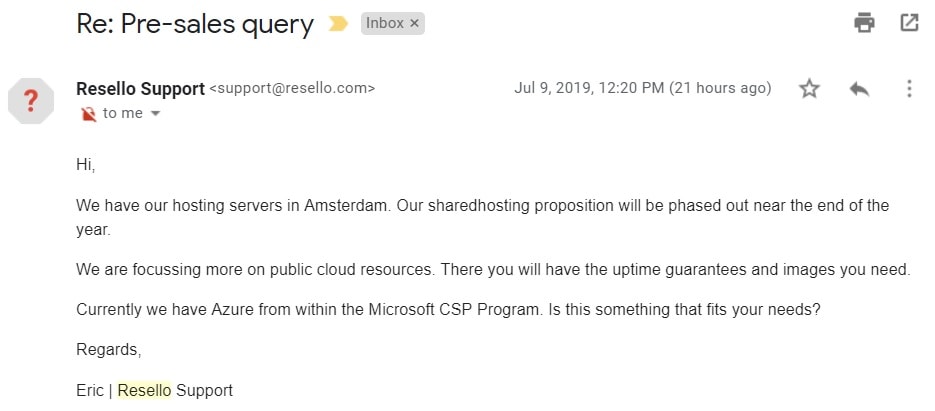The image size is (935, 411).
Task: Click the paragraph mentioning Amsterdam hosting servers
Action: 482,217
